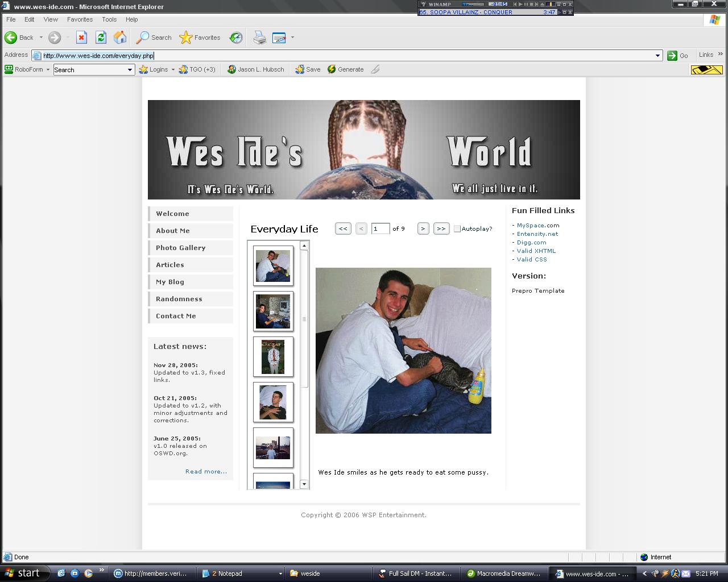
Task: Go to the Home page icon
Action: [120, 38]
